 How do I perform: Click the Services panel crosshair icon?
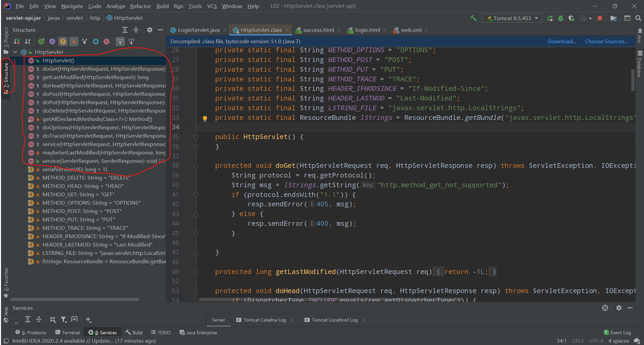pos(605,308)
